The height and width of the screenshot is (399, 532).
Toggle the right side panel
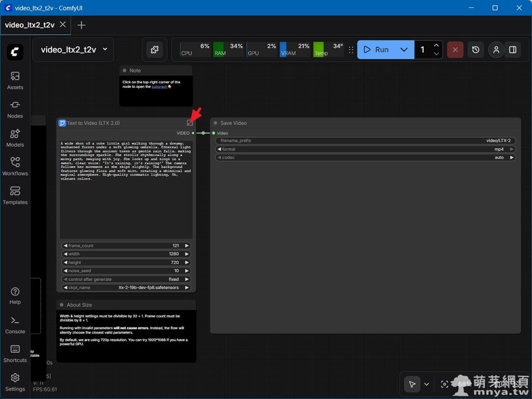(x=513, y=50)
